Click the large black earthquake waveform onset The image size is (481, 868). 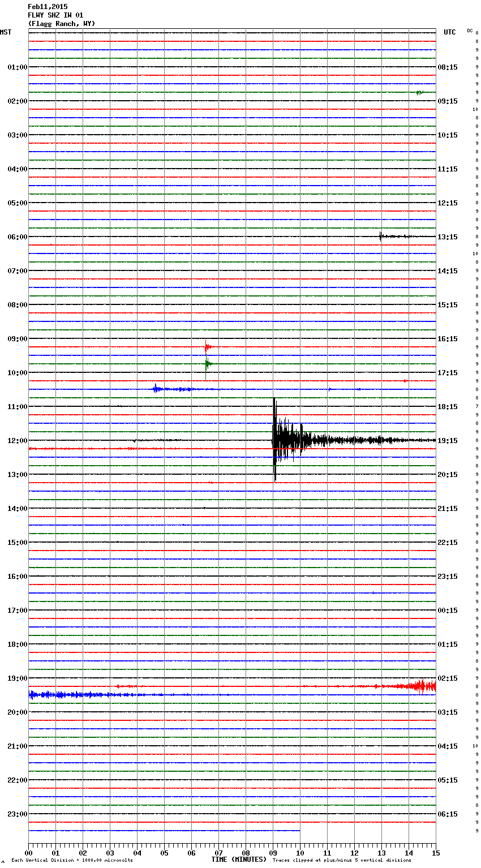click(274, 440)
